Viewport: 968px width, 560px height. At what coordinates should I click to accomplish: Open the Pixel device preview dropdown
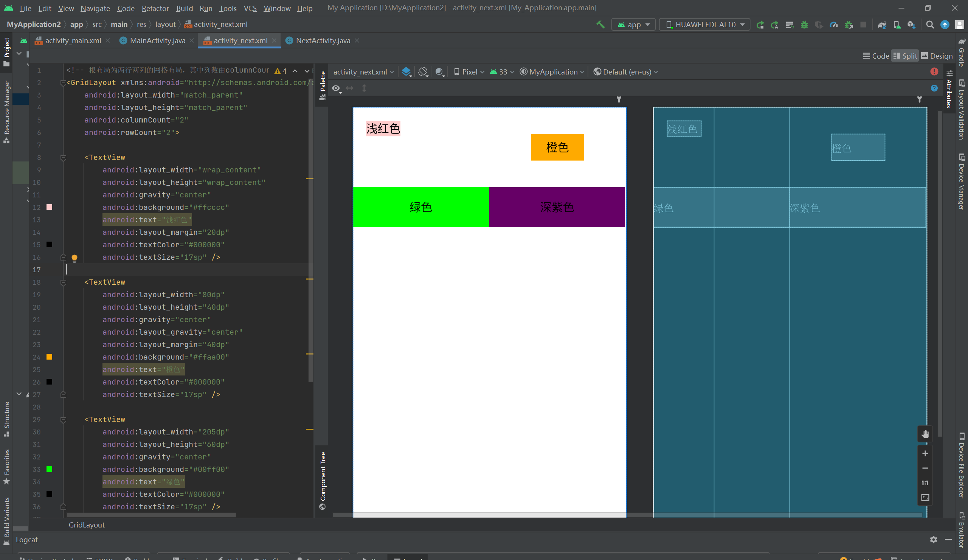pos(469,72)
